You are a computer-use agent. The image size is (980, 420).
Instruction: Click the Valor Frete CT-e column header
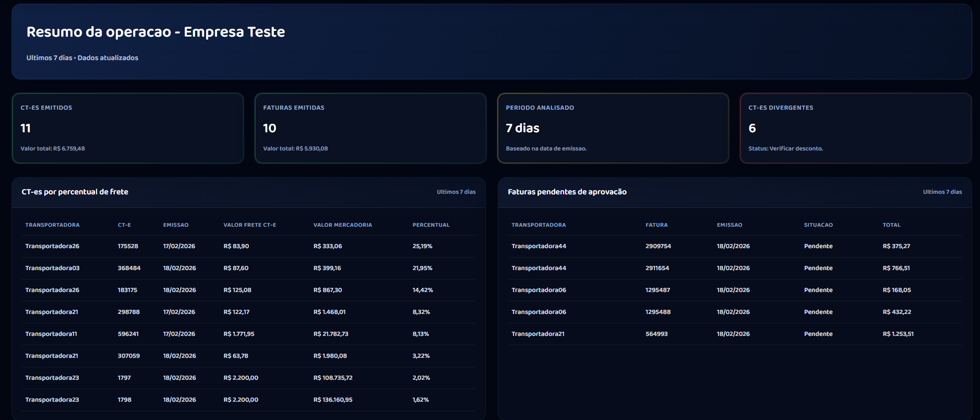coord(249,225)
